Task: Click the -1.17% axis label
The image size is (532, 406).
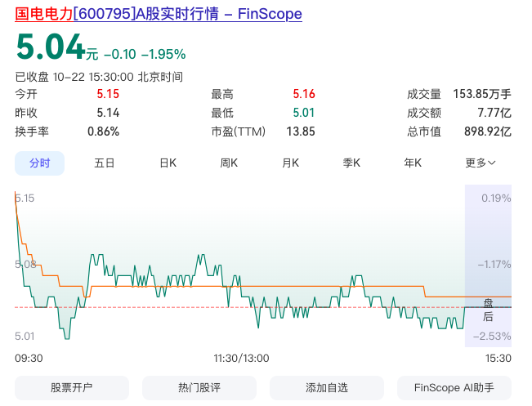Action: (494, 264)
